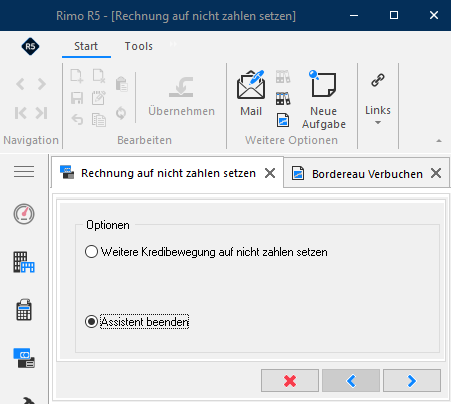
Task: Open the buildings sidebar icon
Action: tap(24, 262)
